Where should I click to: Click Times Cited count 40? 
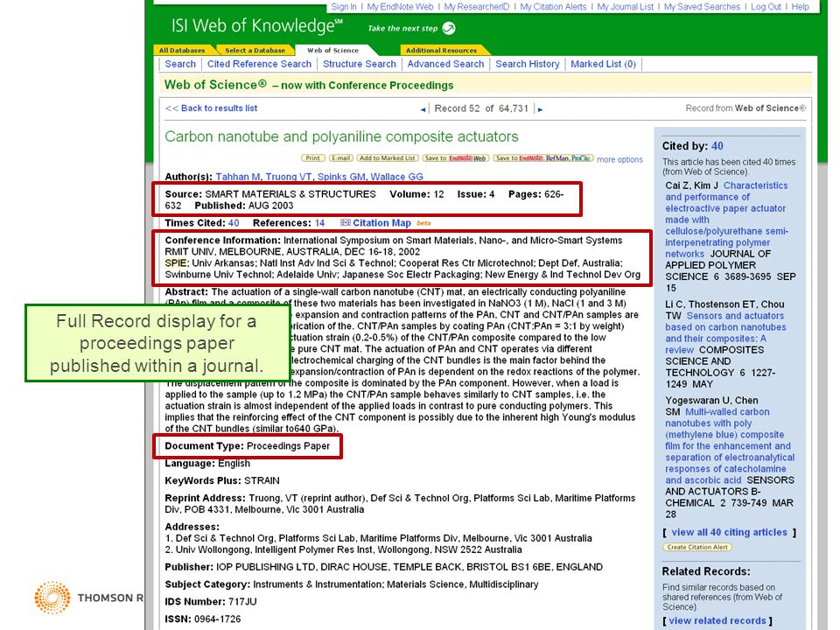click(234, 223)
